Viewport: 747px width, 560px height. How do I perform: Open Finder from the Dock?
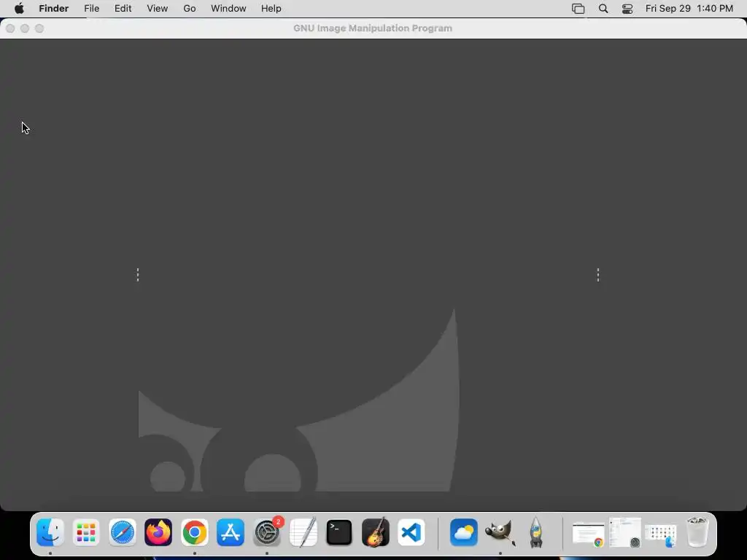[x=50, y=532]
